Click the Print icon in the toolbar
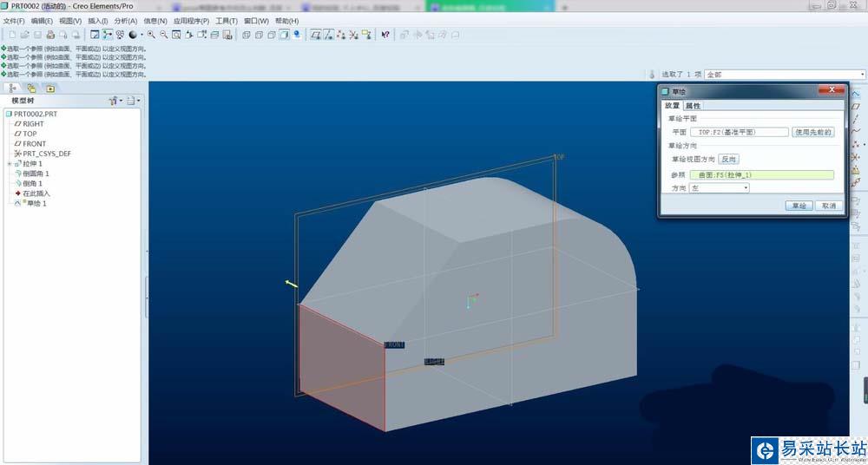The image size is (868, 465). 51,35
